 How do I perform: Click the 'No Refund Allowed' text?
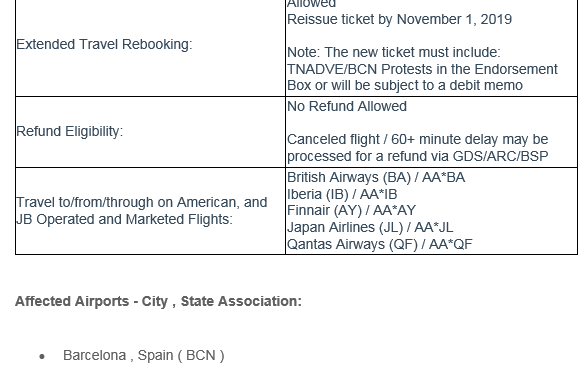(347, 106)
